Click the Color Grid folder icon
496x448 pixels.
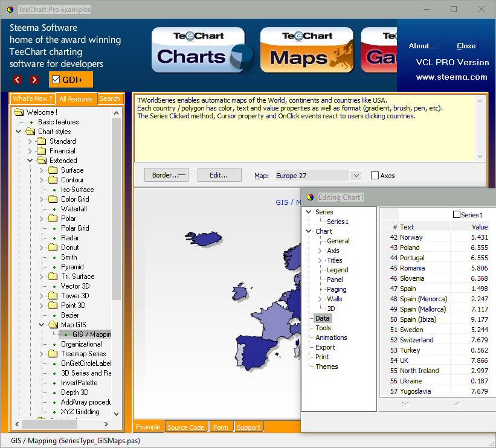click(x=53, y=199)
